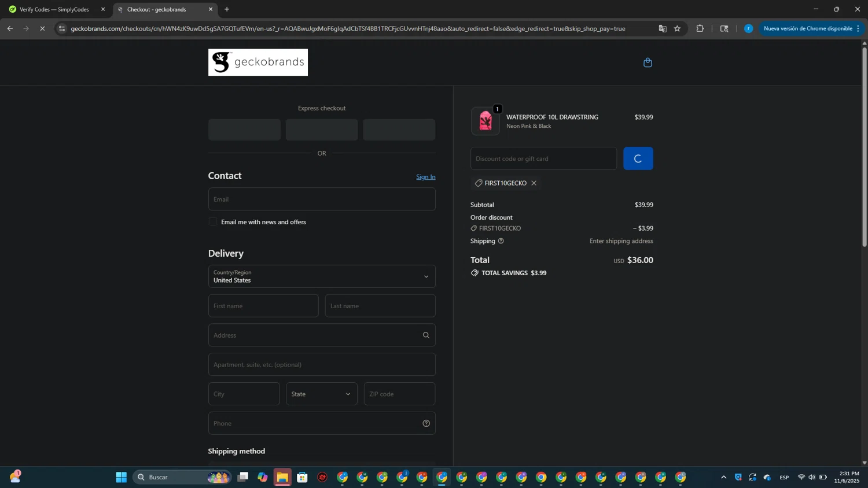Switch to Verify Codes — SimplyCodes tab
This screenshot has height=488, width=868.
tap(54, 9)
